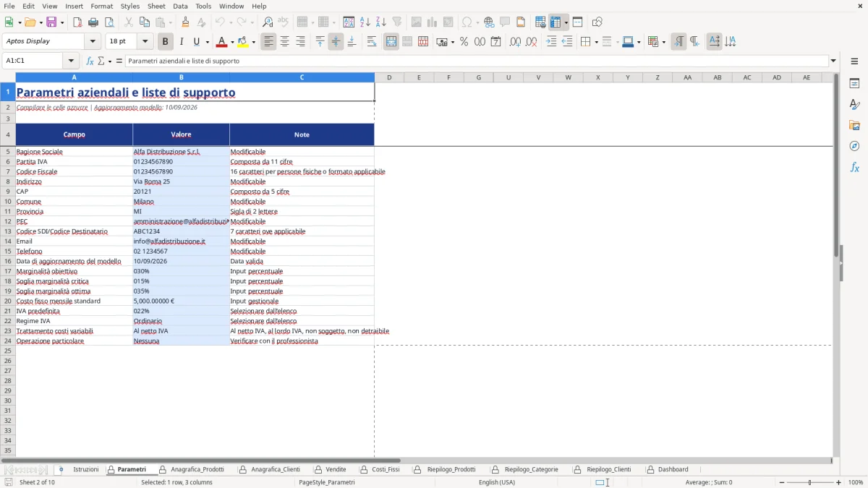The image size is (868, 488).
Task: Toggle Bold formatting
Action: point(165,42)
